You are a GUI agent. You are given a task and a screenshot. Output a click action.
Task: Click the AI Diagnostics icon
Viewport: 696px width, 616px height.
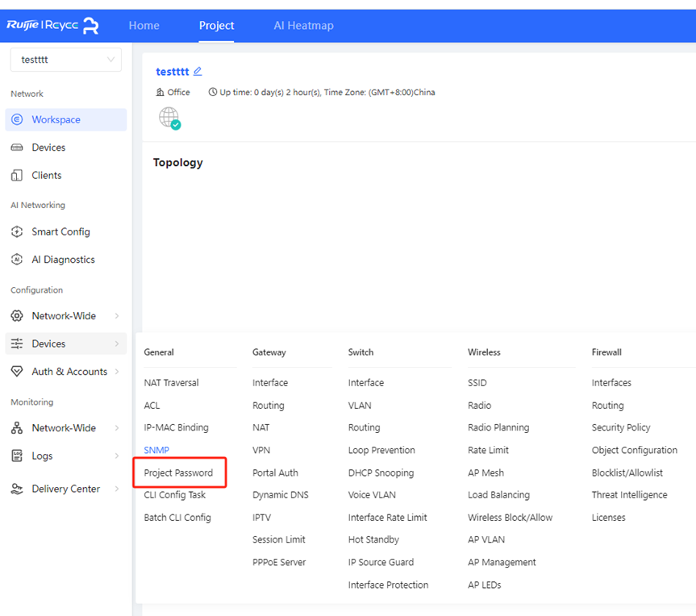coord(17,260)
